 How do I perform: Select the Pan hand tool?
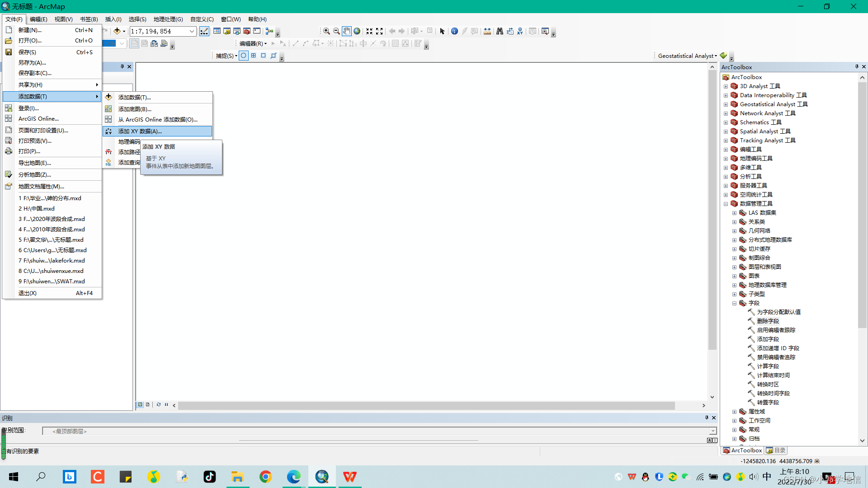coord(346,31)
